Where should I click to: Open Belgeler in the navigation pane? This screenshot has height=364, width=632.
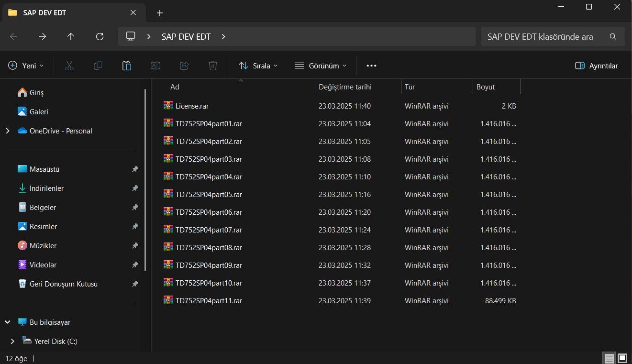[43, 208]
